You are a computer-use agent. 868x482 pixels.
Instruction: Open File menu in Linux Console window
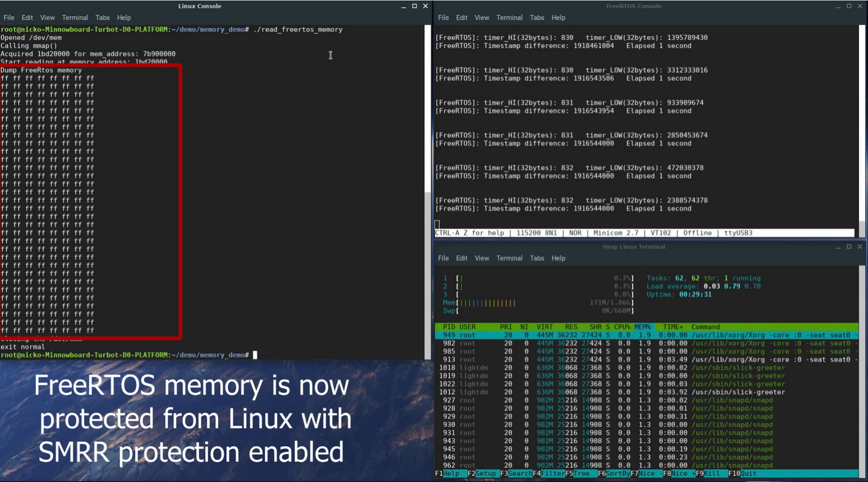(9, 18)
